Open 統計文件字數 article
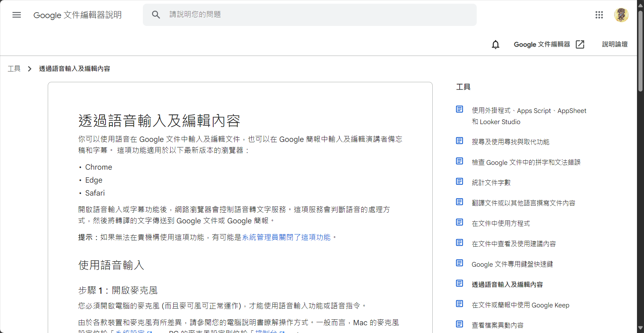This screenshot has width=644, height=333. coord(491,183)
